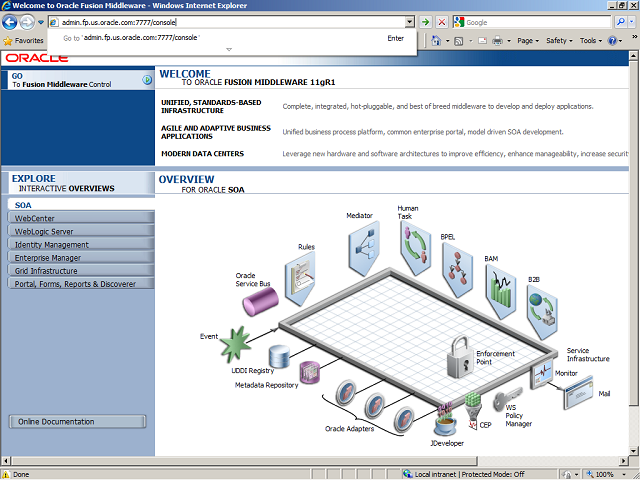Open the search provider dropdown arrow

[632, 22]
